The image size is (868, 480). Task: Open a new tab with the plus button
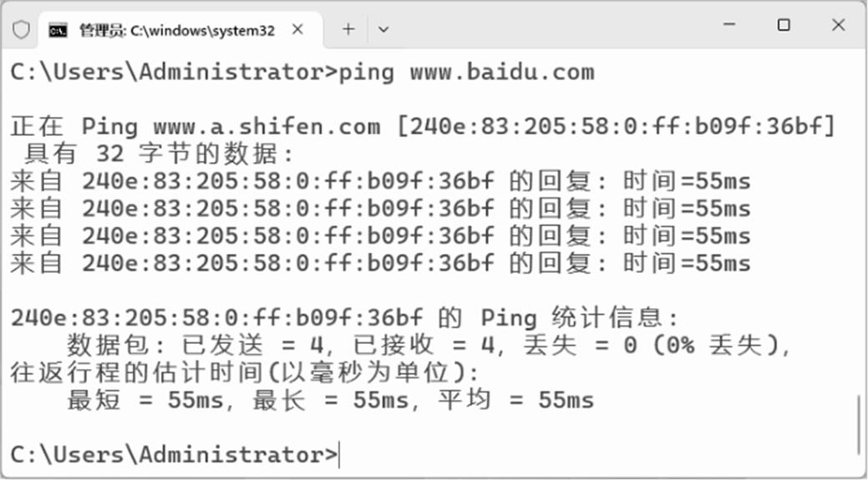[348, 29]
